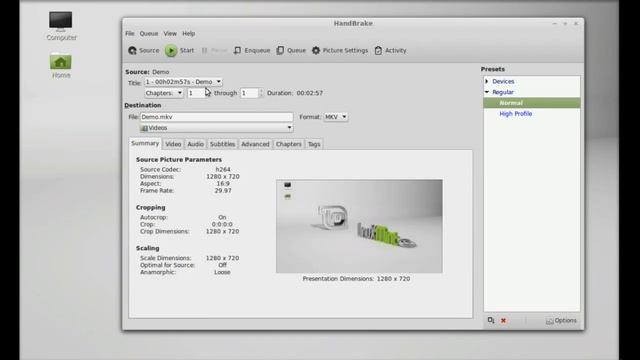Click the Source Codec value h264
640x360 pixels.
tap(223, 169)
